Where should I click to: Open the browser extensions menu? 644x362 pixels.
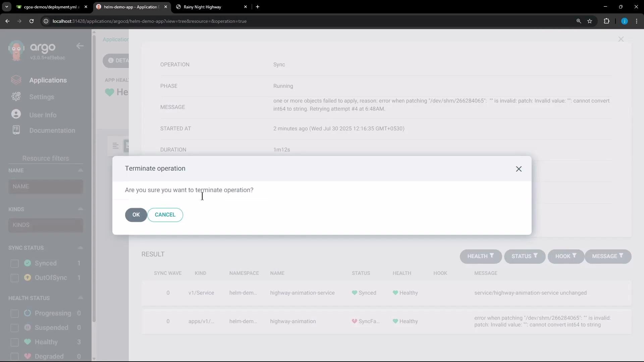pos(606,21)
